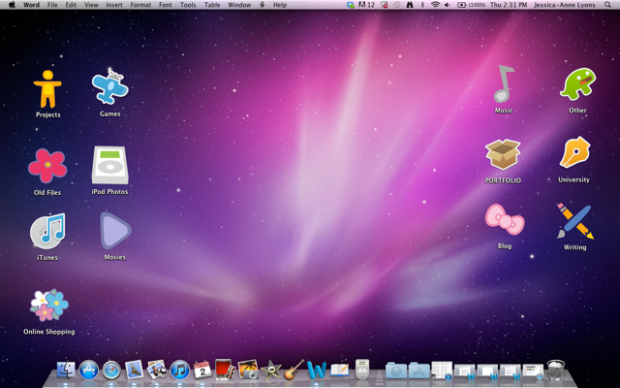Open the Blog pink bow icon
This screenshot has width=620, height=388.
505,220
